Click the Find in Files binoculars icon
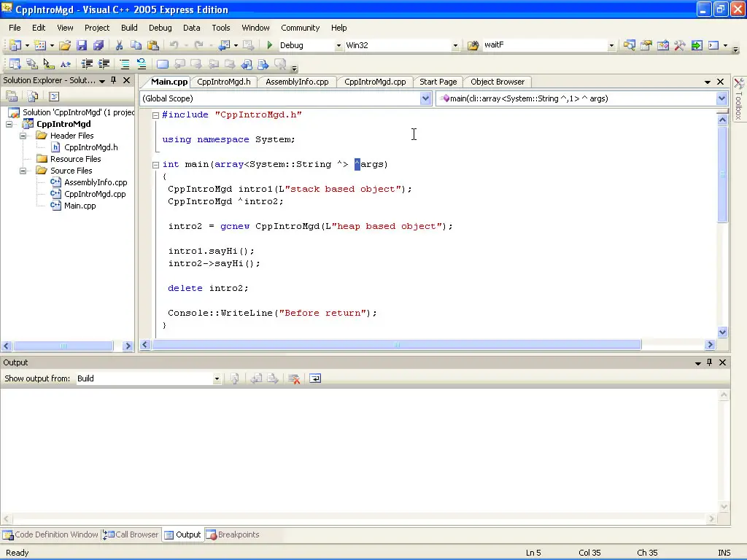747x560 pixels. [473, 45]
